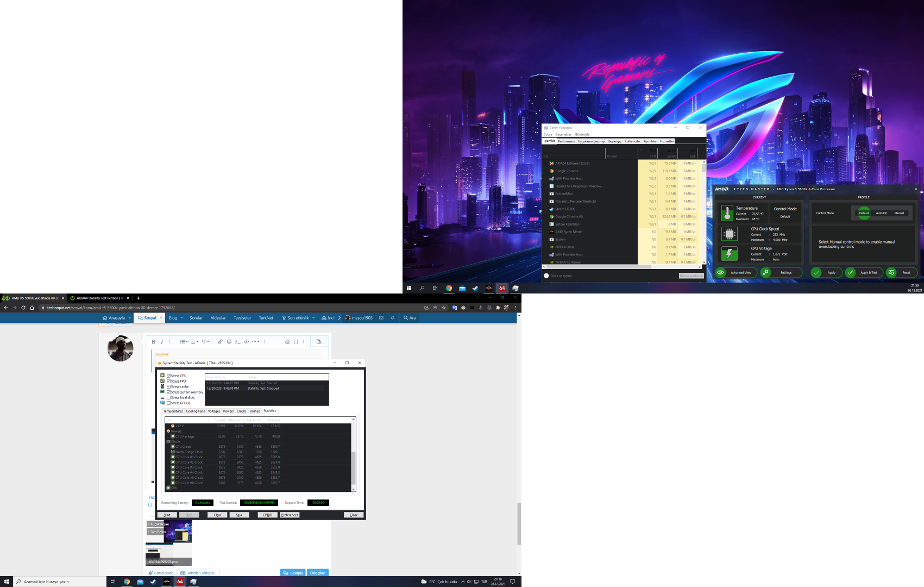Image resolution: width=924 pixels, height=587 pixels.
Task: Open forum inbox envelope icon
Action: 381,318
